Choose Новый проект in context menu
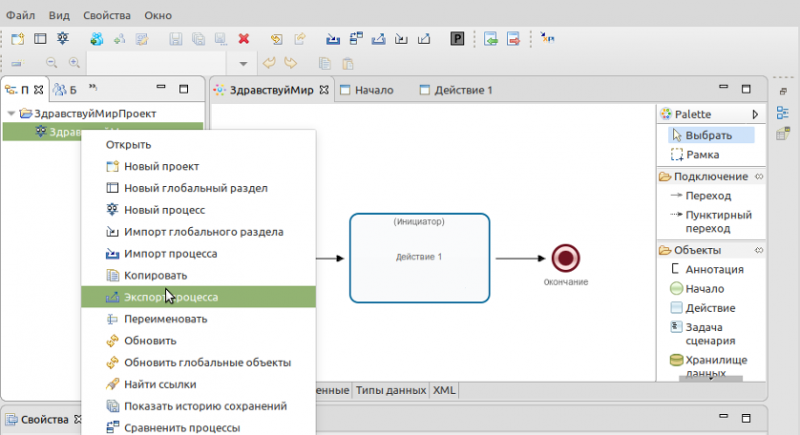Image resolution: width=800 pixels, height=435 pixels. tap(198, 166)
